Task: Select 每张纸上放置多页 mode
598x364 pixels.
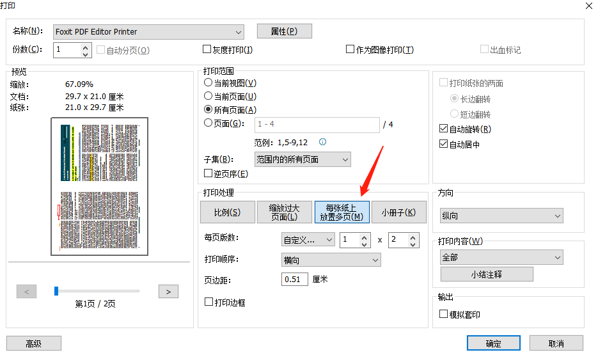Action: click(342, 212)
